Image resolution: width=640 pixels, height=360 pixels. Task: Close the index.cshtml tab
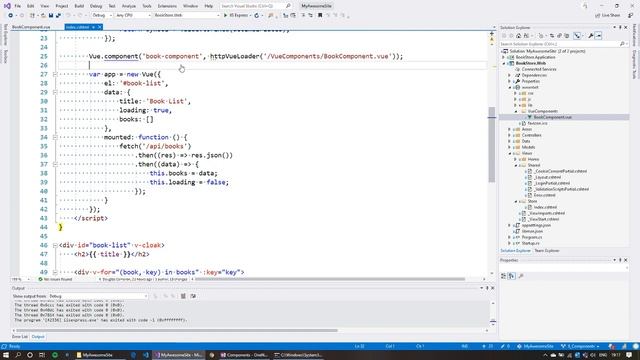pos(100,27)
